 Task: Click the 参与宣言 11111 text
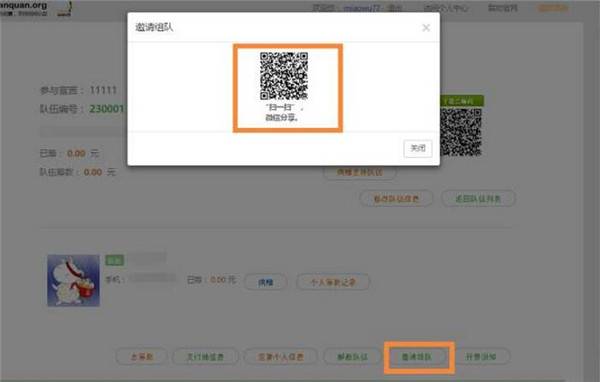(x=78, y=90)
